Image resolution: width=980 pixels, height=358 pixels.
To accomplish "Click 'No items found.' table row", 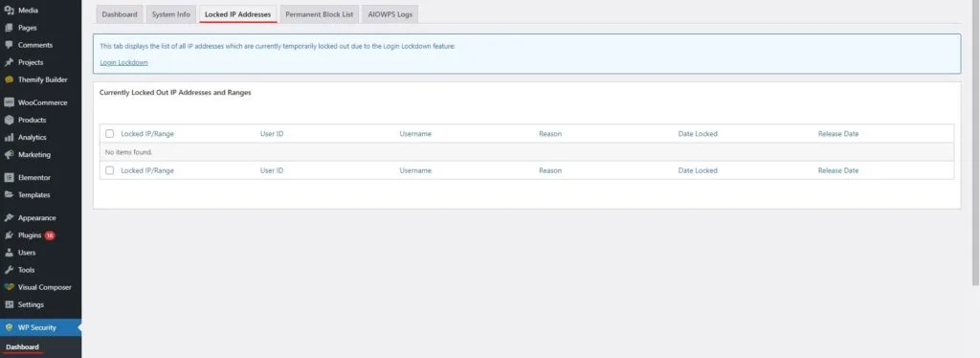I will click(526, 152).
